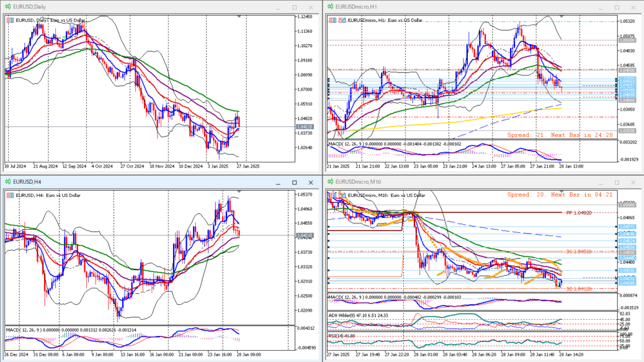Click the chart shift triangle on the M10 chart
This screenshot has height=362, width=644.
coord(562,191)
